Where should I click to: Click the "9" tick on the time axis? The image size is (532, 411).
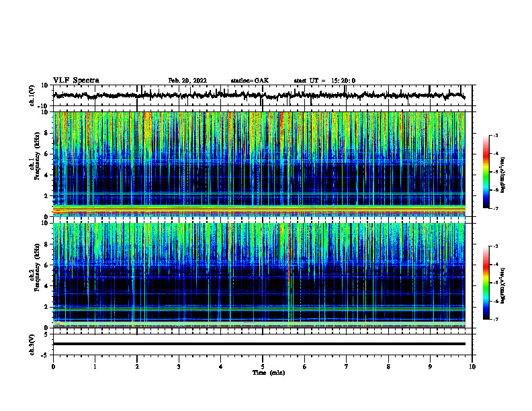[430, 367]
